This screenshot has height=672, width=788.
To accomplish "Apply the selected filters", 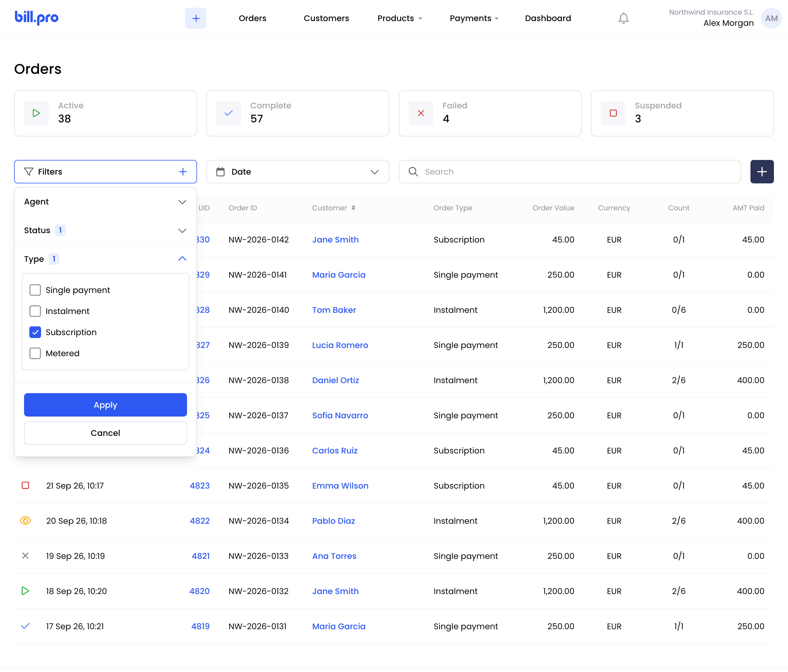I will (105, 405).
